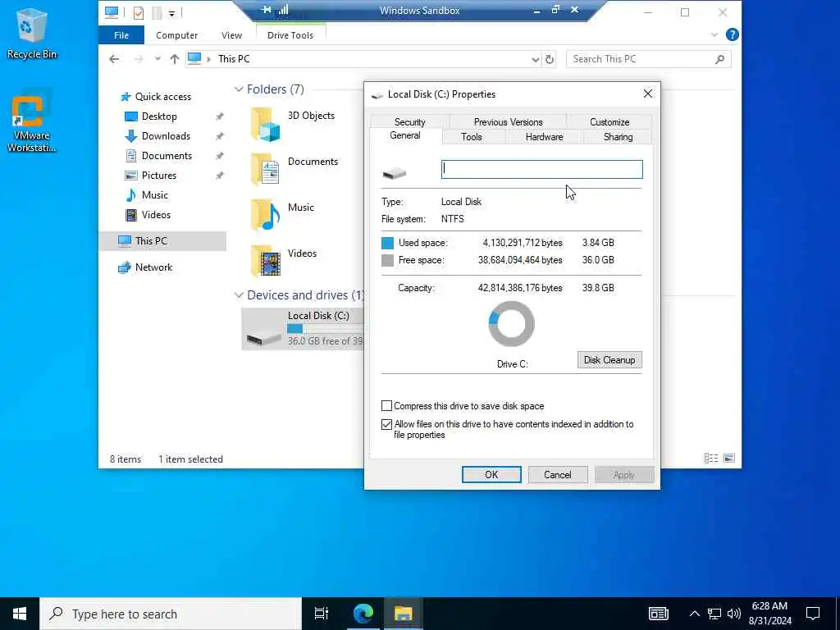
Task: Select the Local Disk (C:) drive item
Action: tap(303, 328)
